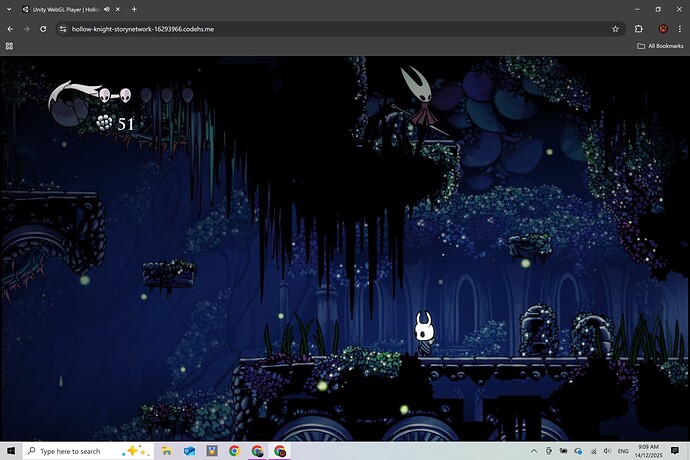Open the volume control in system tray
The image size is (690, 460).
click(607, 451)
